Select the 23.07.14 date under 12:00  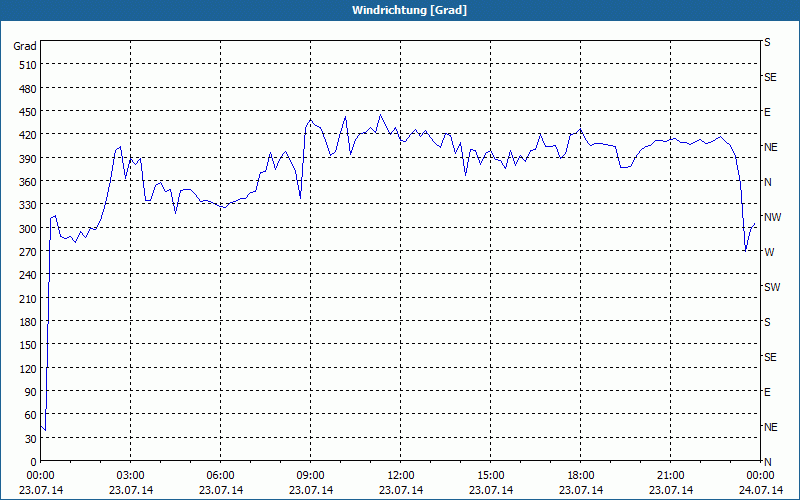tap(401, 490)
